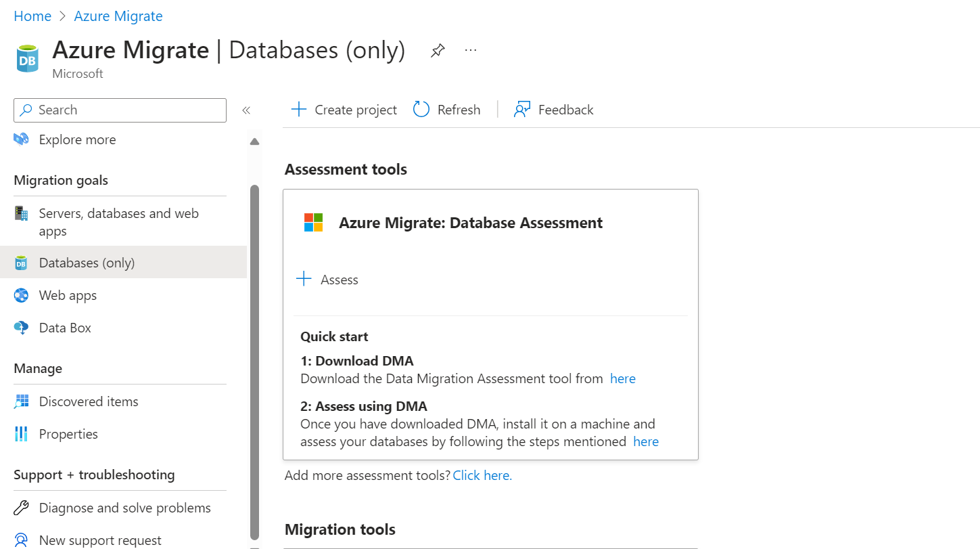
Task: Click Azure Migrate breadcrumb link
Action: 118,16
